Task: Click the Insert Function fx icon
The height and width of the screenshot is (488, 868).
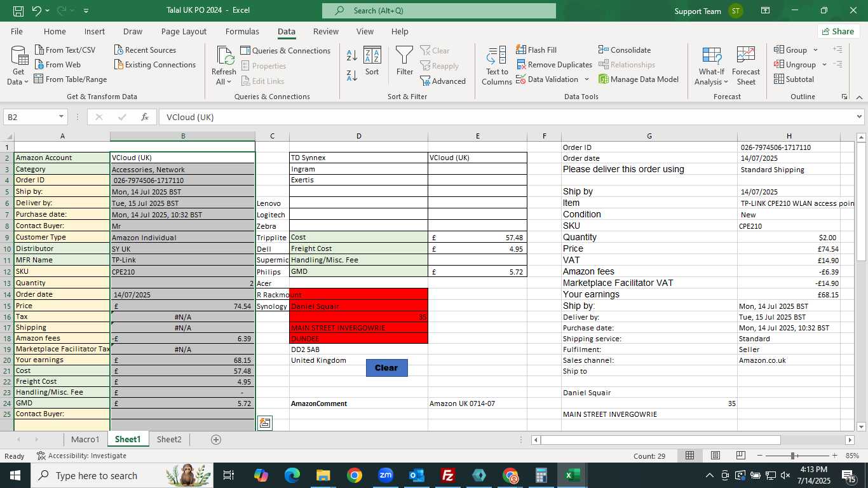Action: pyautogui.click(x=145, y=117)
